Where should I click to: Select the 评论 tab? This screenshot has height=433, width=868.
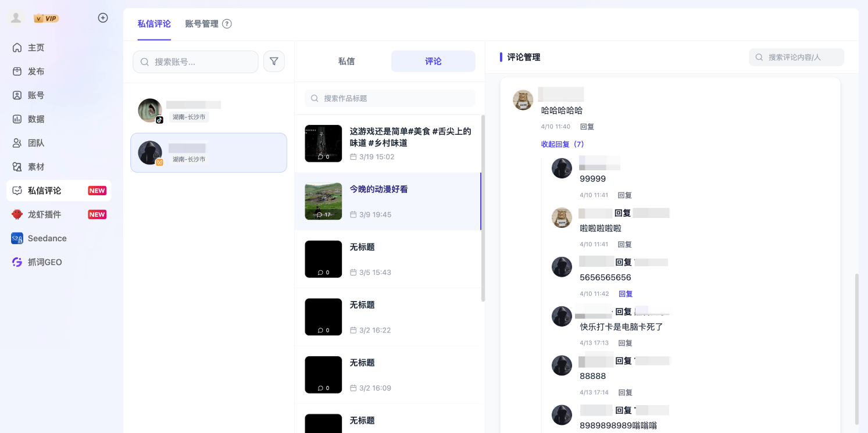pyautogui.click(x=433, y=61)
